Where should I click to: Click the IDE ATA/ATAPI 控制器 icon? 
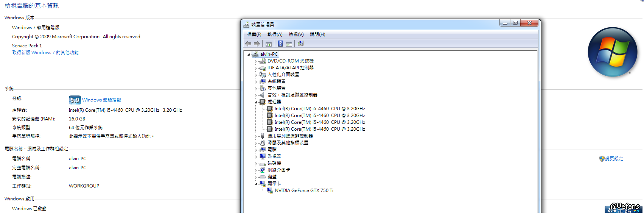coord(263,68)
